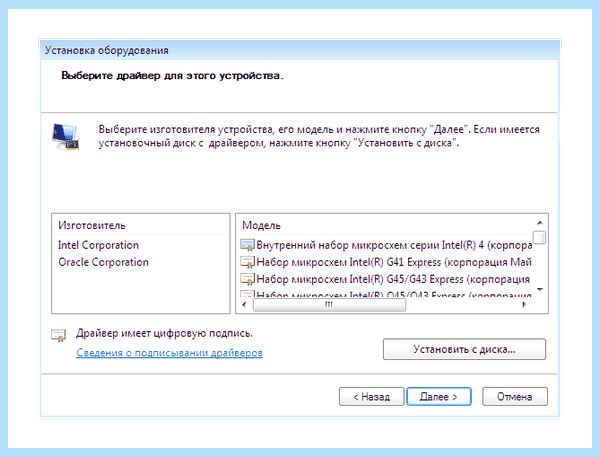Image resolution: width=600 pixels, height=457 pixels.
Task: Click the computer hardware icon
Action: point(65,137)
